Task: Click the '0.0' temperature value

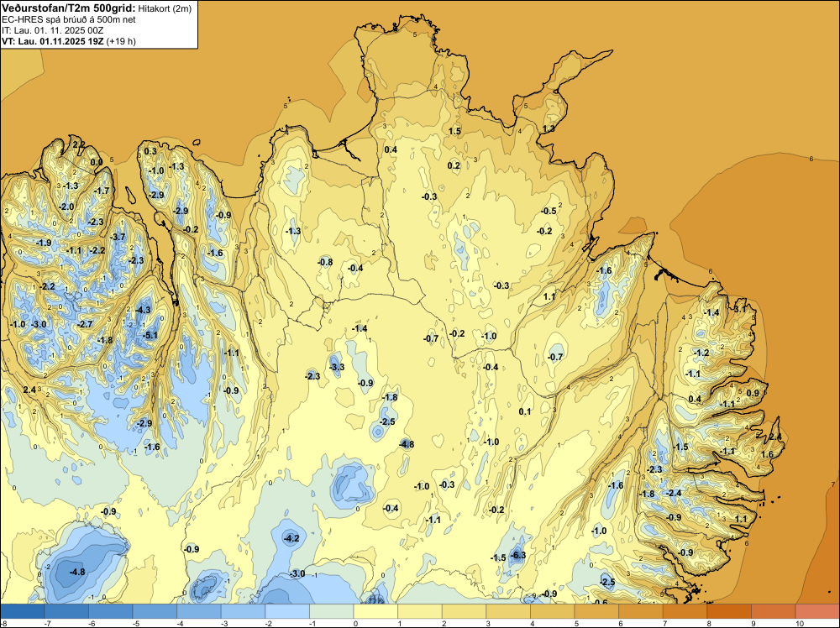Action: 97,162
